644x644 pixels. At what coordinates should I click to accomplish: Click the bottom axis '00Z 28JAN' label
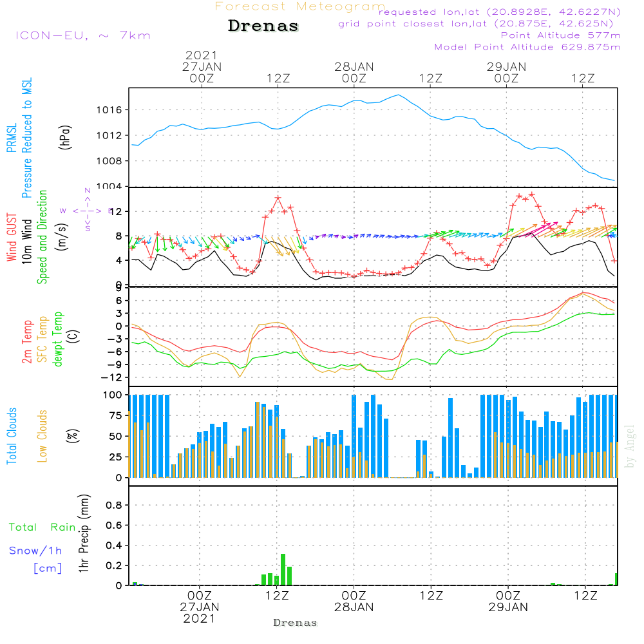click(354, 601)
